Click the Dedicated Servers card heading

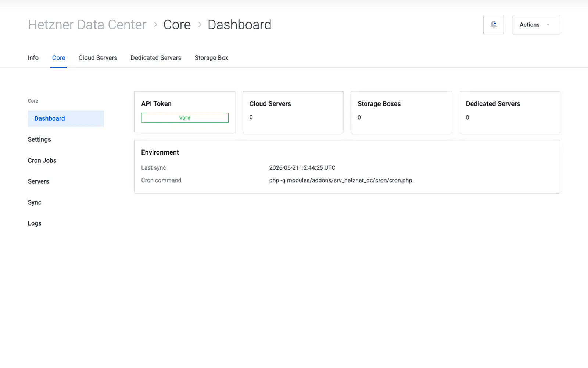click(x=493, y=104)
